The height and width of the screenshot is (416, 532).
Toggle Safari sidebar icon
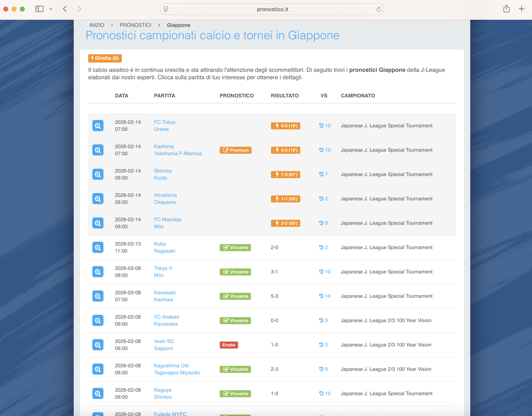tap(39, 9)
